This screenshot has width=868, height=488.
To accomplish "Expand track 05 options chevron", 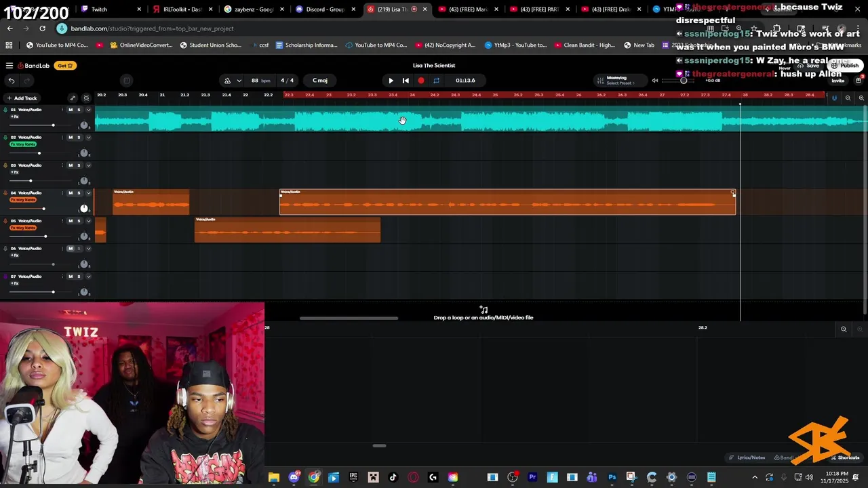I will [88, 221].
